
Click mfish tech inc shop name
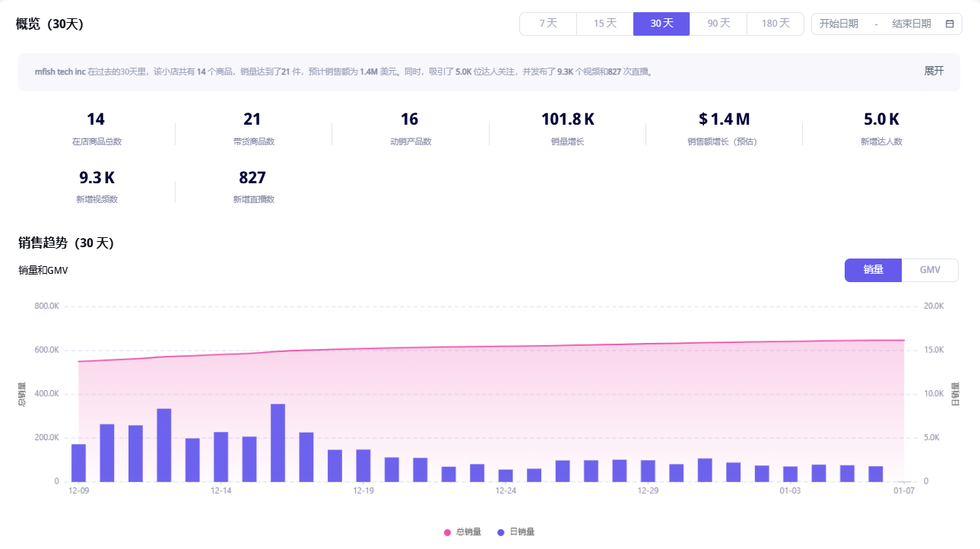click(x=59, y=71)
